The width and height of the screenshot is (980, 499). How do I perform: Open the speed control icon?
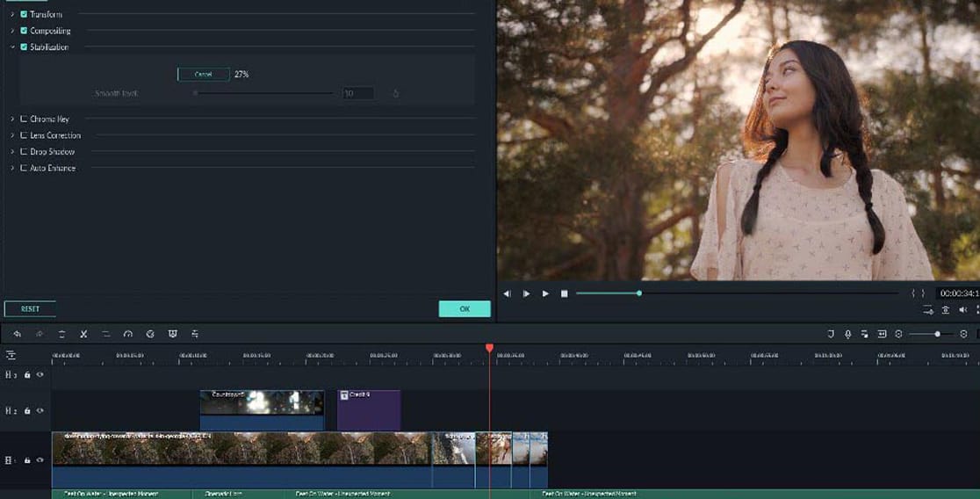tap(128, 334)
